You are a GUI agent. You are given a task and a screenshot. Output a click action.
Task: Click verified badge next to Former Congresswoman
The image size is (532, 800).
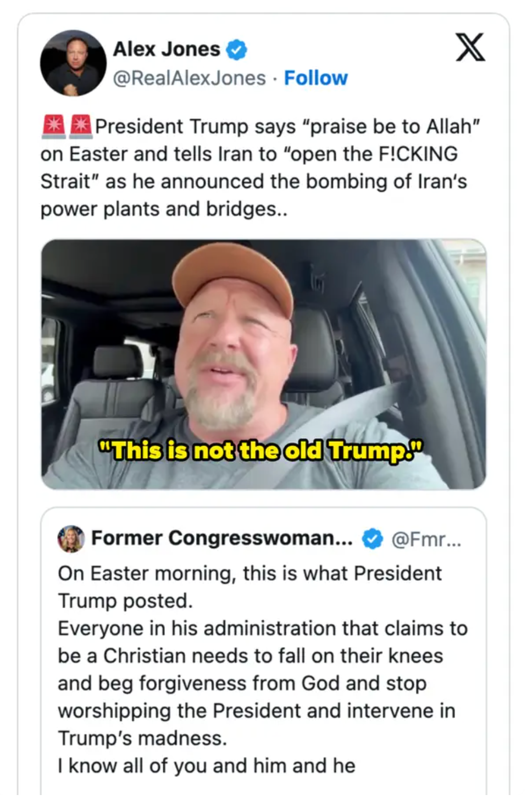pyautogui.click(x=372, y=538)
